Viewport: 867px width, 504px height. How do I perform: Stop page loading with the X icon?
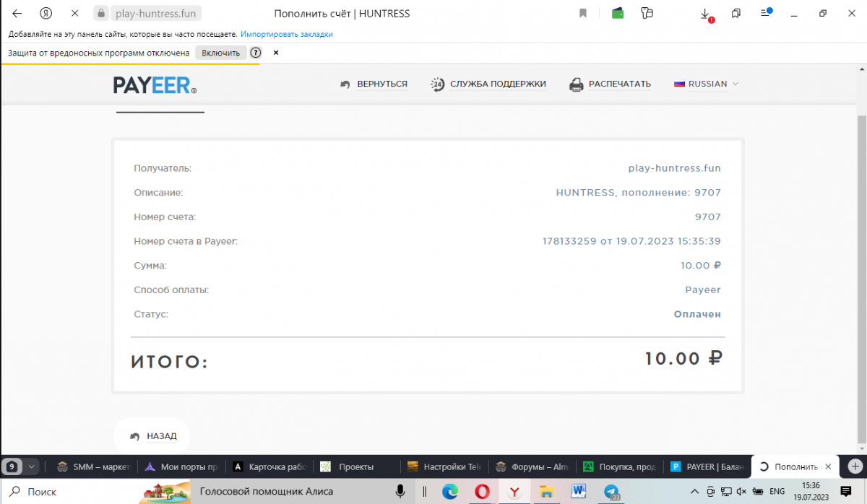[x=74, y=14]
